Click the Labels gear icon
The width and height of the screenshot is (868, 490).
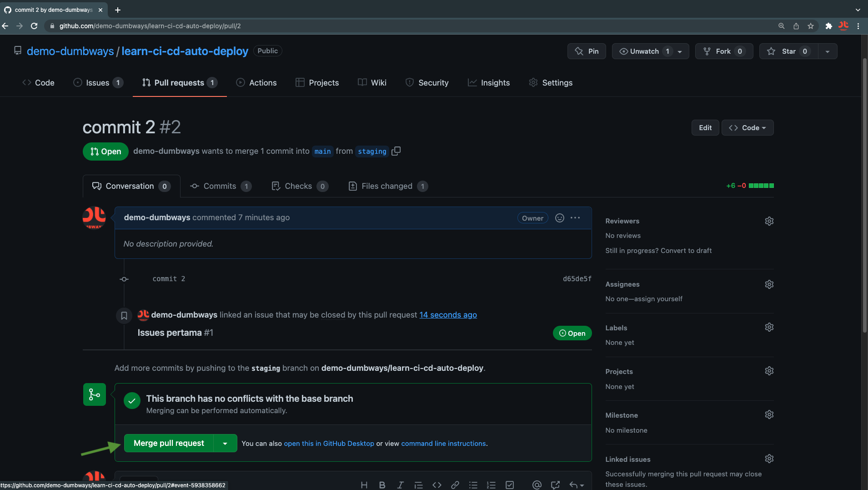769,328
